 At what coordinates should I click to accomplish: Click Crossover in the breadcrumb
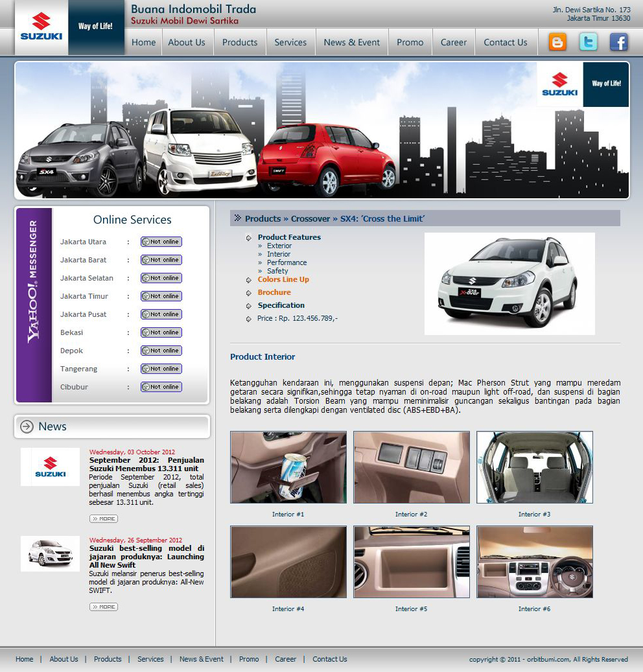310,218
